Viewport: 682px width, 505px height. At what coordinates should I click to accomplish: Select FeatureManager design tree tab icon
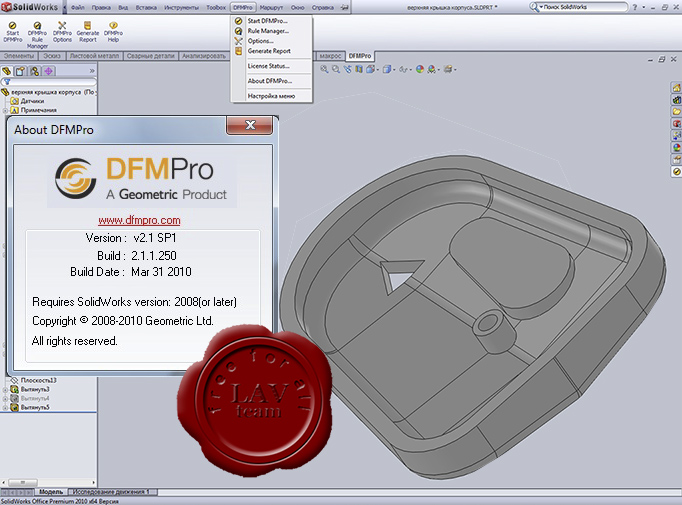(7, 71)
